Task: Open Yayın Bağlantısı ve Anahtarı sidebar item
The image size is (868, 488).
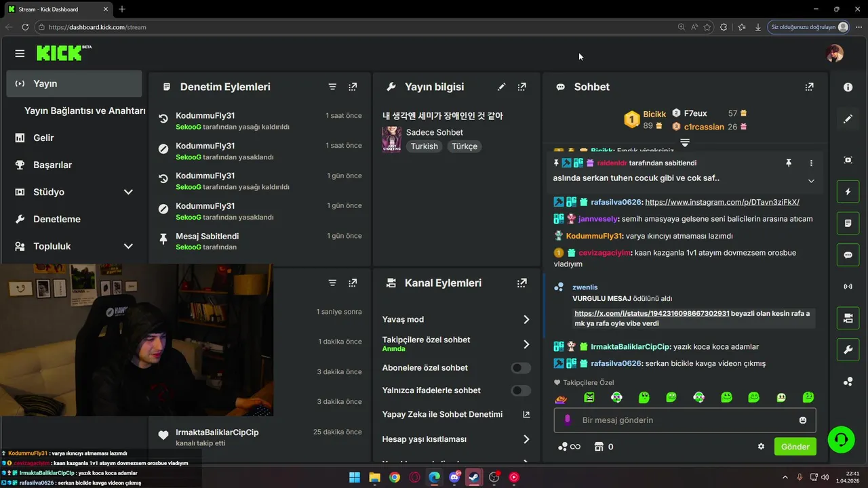Action: pos(85,110)
